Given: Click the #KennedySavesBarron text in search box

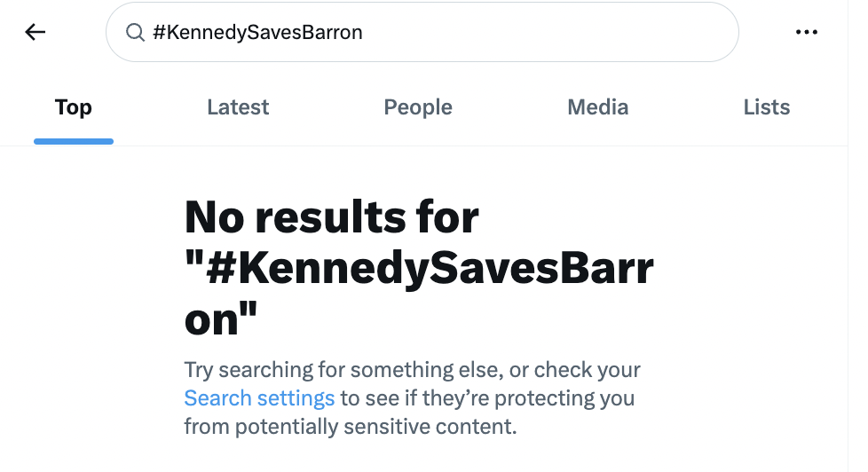Looking at the screenshot, I should point(257,33).
